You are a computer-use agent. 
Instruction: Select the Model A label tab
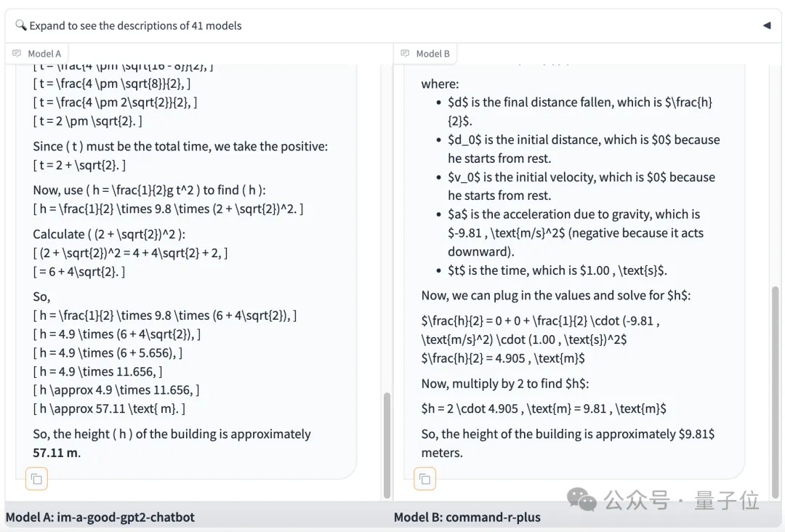[37, 54]
